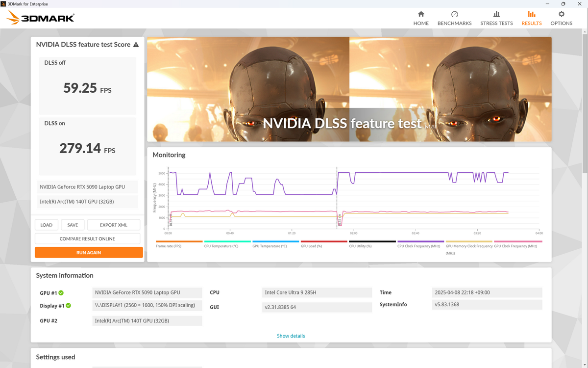Image resolution: width=588 pixels, height=368 pixels.
Task: Click the NVIDIA DLSS feature test banner
Action: 349,89
